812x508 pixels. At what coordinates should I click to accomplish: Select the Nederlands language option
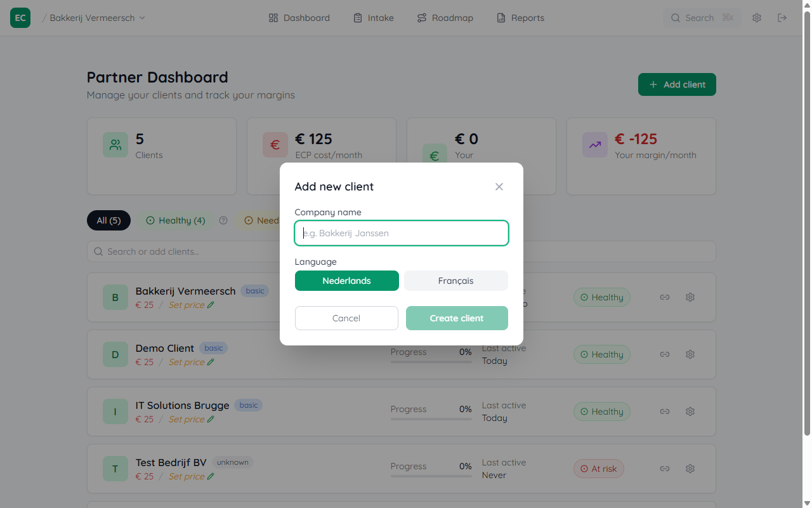click(346, 280)
